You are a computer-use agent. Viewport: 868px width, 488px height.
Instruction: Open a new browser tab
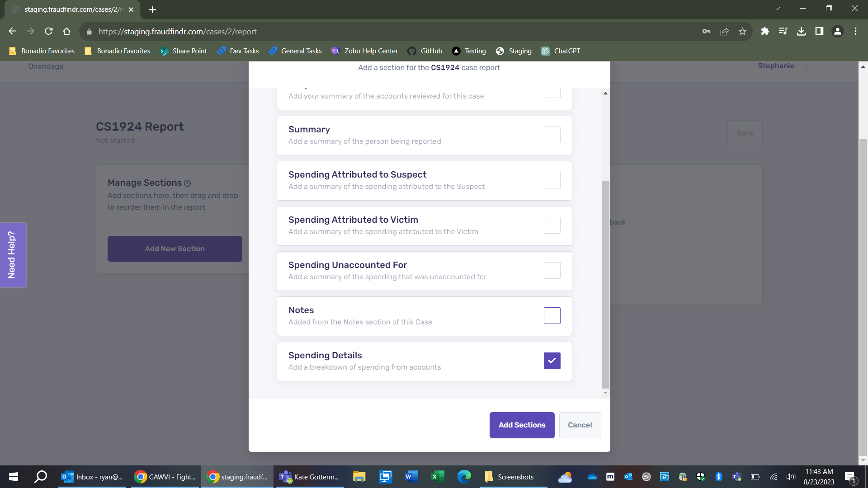152,9
